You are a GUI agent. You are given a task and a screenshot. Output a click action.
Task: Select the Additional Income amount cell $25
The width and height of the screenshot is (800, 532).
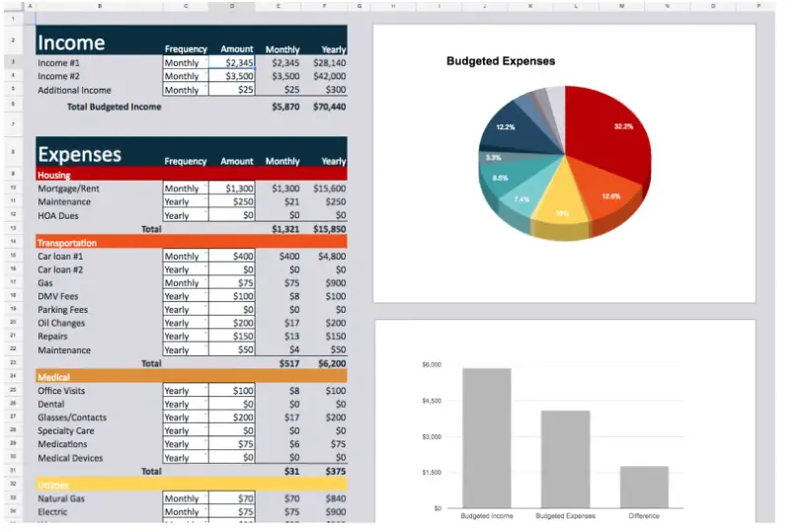pos(232,90)
